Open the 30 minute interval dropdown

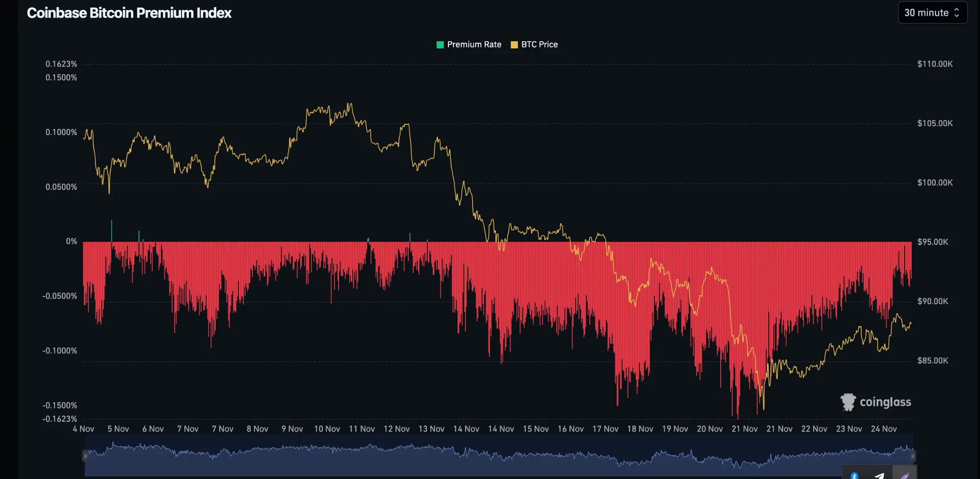tap(932, 13)
